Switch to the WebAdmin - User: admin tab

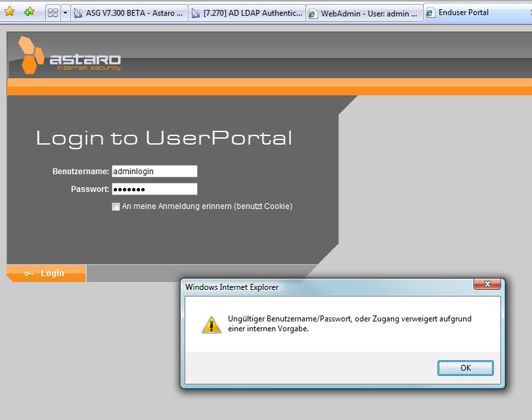[x=365, y=14]
